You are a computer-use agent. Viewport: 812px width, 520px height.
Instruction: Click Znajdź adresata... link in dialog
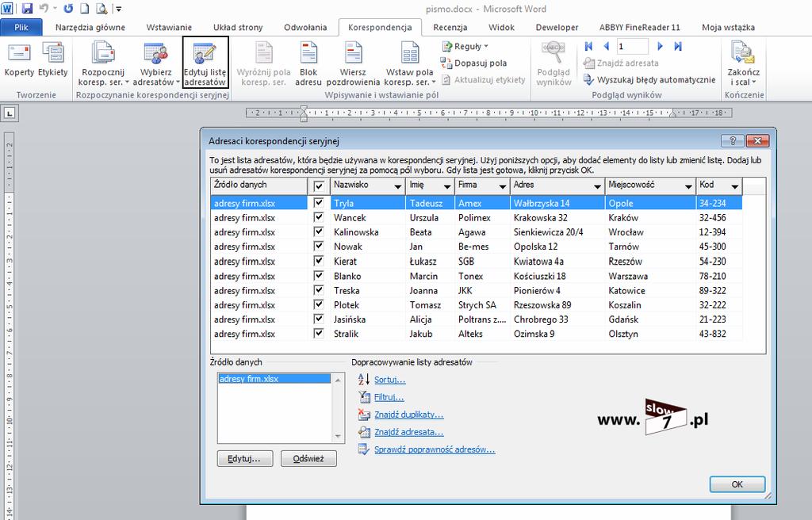pyautogui.click(x=408, y=432)
